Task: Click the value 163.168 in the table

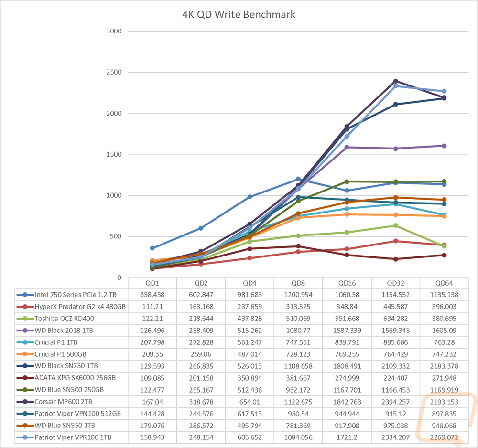Action: click(201, 307)
